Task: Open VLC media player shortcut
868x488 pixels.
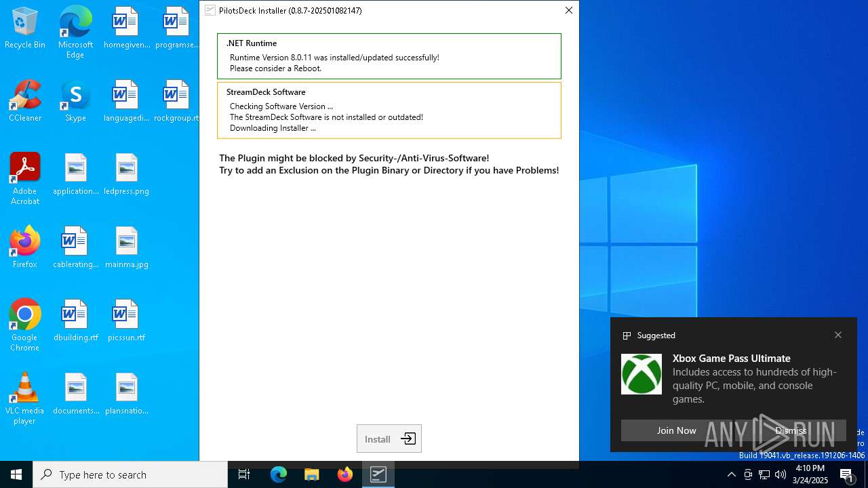Action: pos(25,399)
